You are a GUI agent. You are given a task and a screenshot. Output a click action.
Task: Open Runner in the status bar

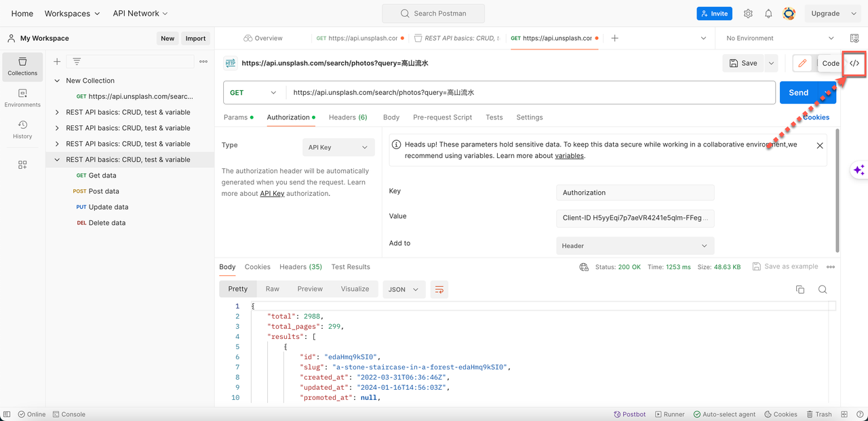669,414
